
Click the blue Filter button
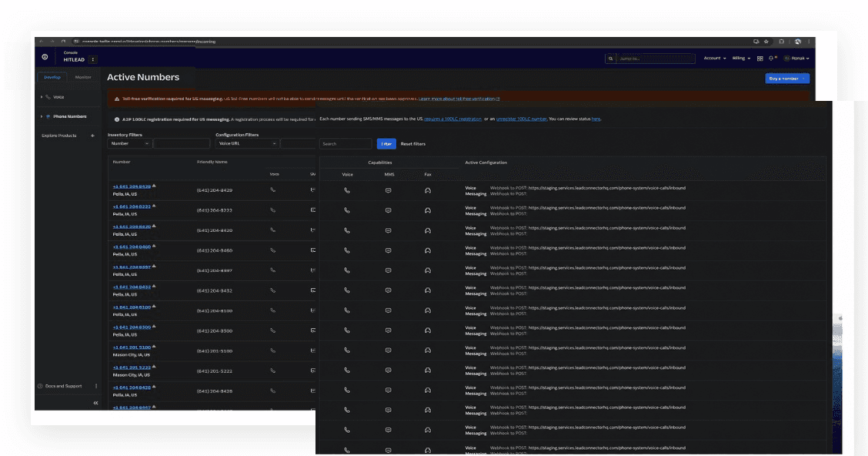coord(386,144)
